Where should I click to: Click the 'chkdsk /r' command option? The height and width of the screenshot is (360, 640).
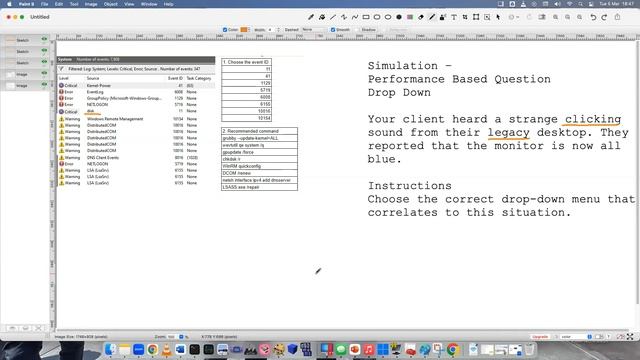[x=259, y=159]
